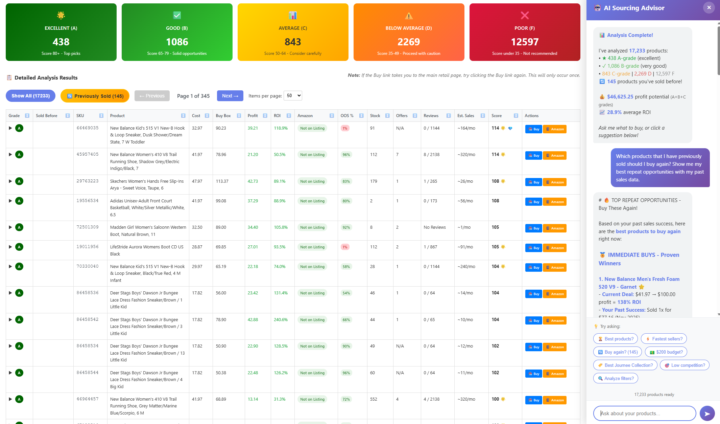Viewport: 720px width, 424px height.
Task: Select the Previously Sold (145) filter
Action: click(x=95, y=96)
